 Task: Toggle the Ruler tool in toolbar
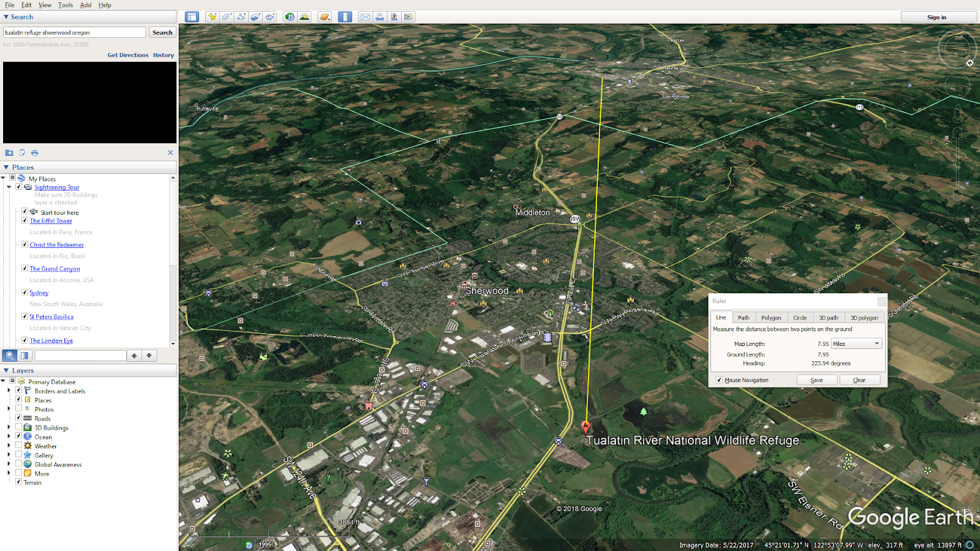click(345, 17)
